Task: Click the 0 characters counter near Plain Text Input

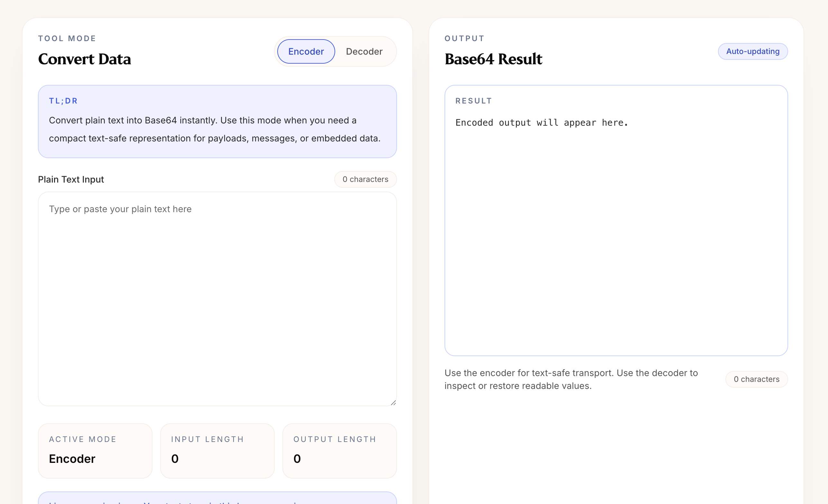Action: [x=365, y=179]
